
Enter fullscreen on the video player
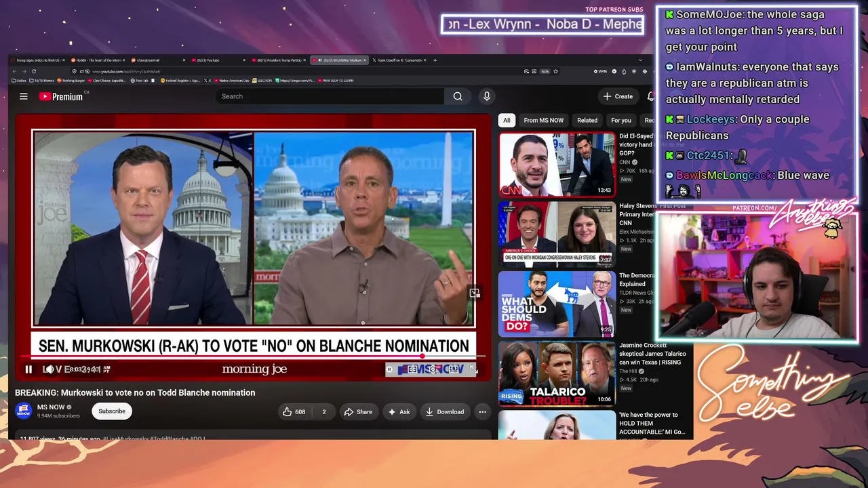pyautogui.click(x=473, y=369)
